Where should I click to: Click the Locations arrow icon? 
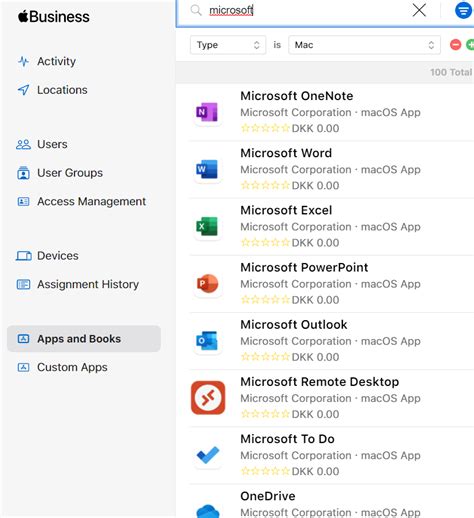[x=23, y=90]
